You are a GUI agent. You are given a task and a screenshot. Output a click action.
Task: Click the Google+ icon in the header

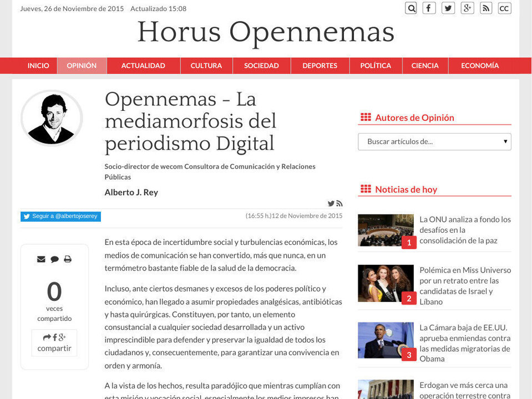pos(467,8)
